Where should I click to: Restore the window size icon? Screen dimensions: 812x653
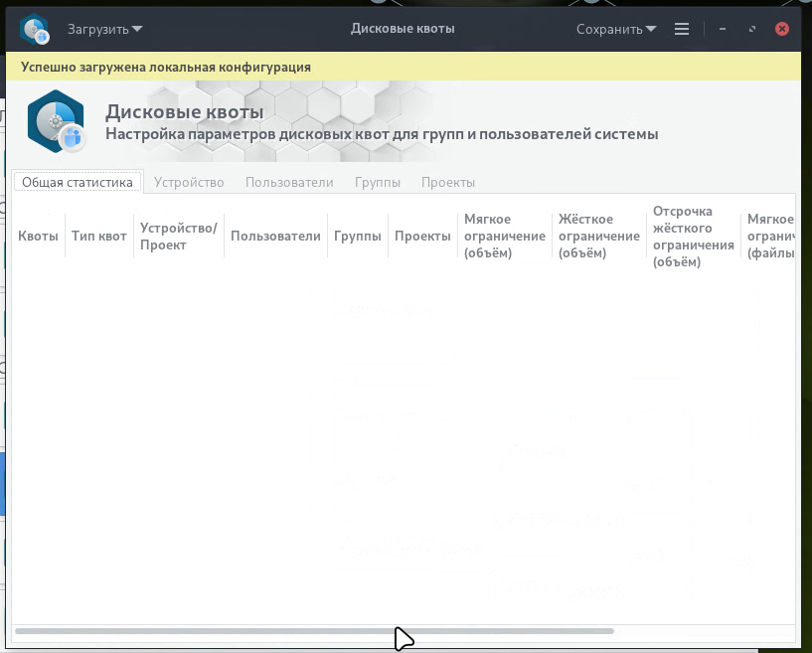point(752,29)
